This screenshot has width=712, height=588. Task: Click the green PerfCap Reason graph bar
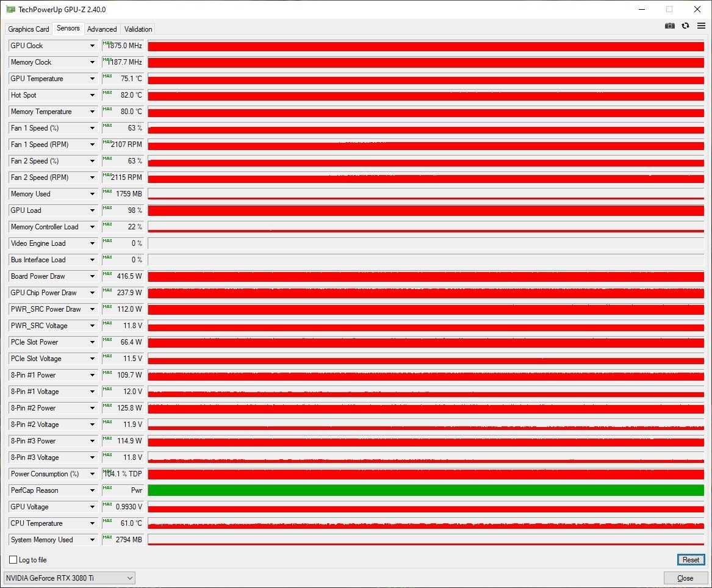pyautogui.click(x=425, y=490)
